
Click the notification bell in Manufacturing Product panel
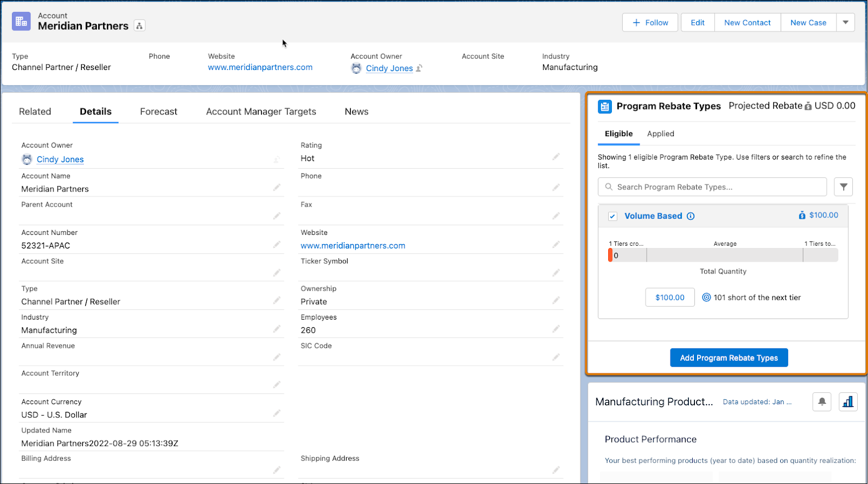822,402
